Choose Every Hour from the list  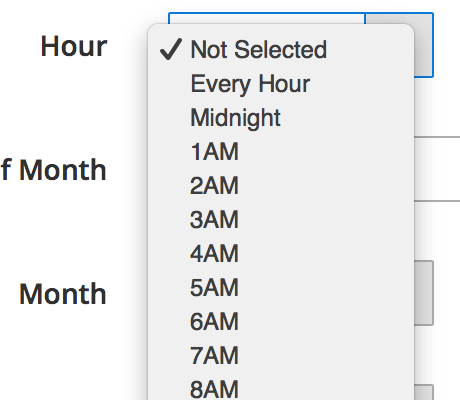(x=281, y=84)
